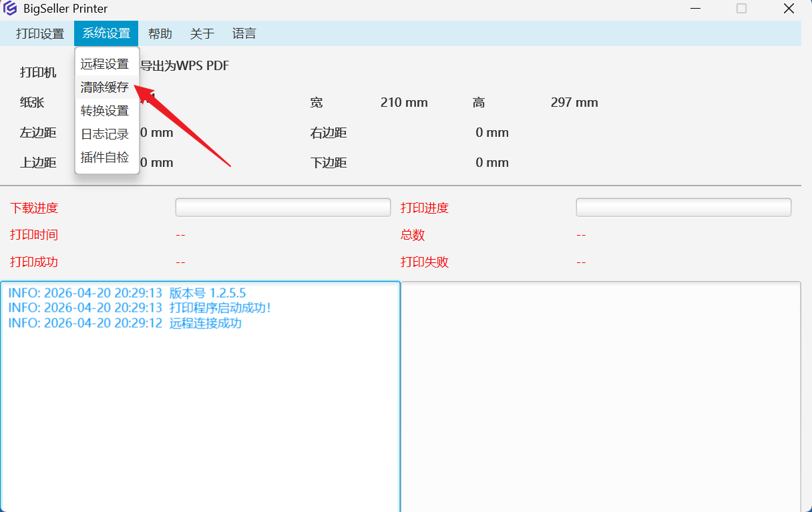Click the 右边距 0 mm value
812x512 pixels.
point(492,133)
